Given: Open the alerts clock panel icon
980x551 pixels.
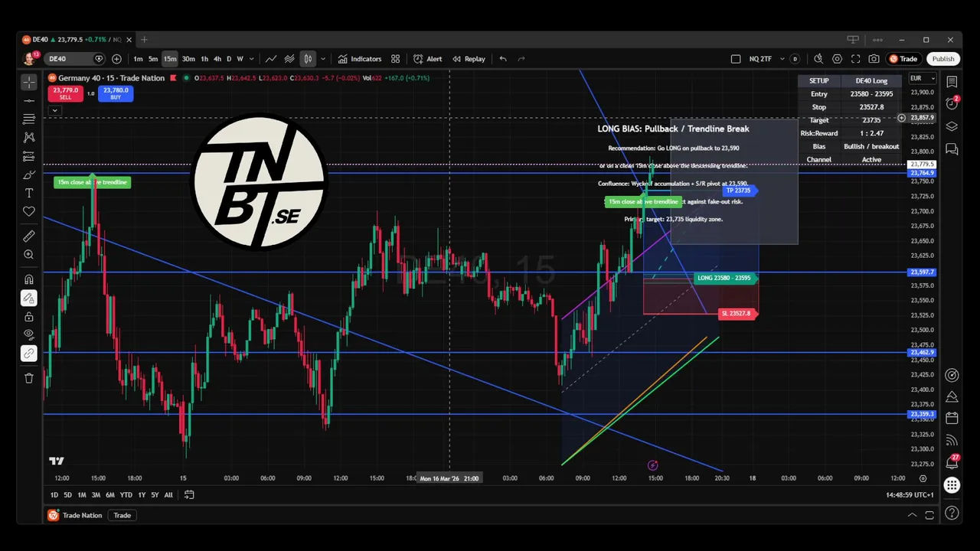Looking at the screenshot, I should [x=952, y=103].
